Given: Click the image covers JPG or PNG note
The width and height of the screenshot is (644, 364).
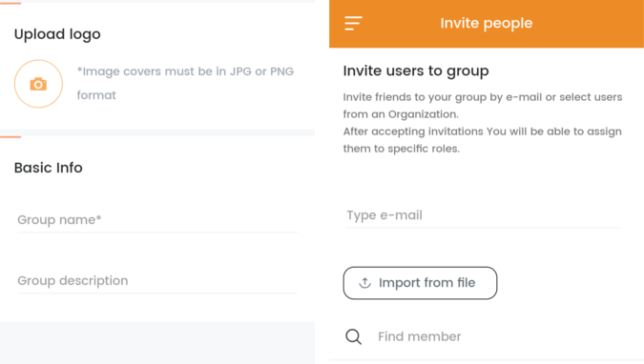Looking at the screenshot, I should tap(185, 83).
